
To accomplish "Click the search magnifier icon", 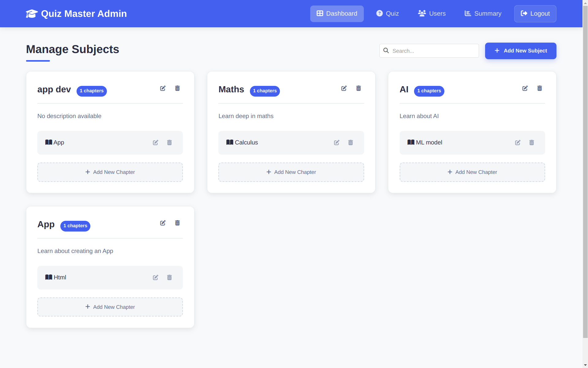I will (386, 51).
